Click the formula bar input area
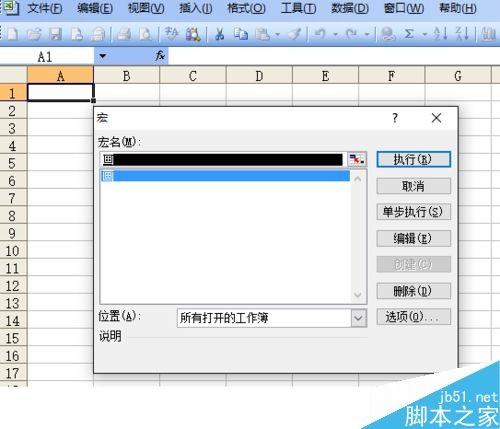The image size is (500, 429). 333,56
